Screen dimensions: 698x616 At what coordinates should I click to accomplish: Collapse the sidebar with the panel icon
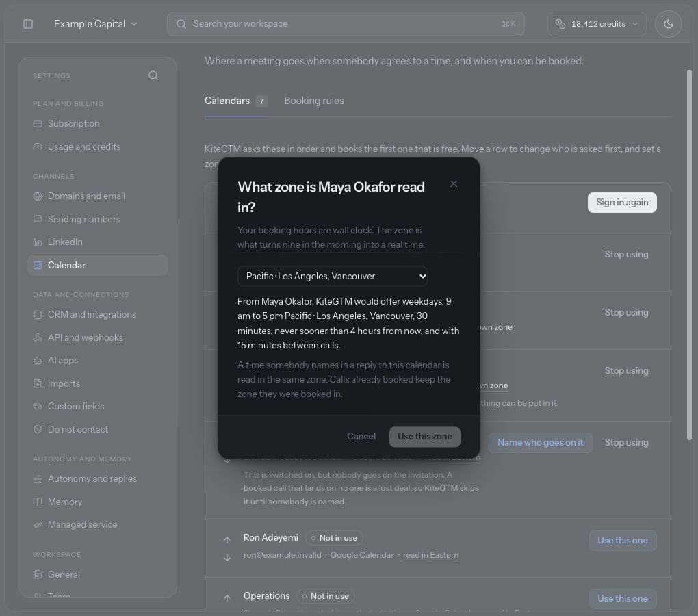tap(28, 24)
